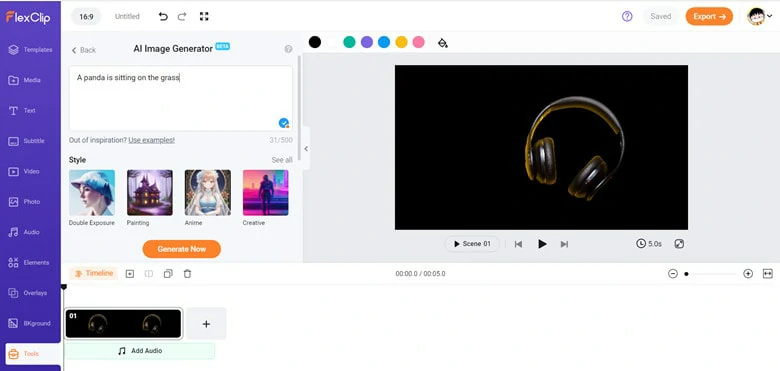Add a new scene from timeline toolbar
This screenshot has width=780, height=371.
(x=130, y=274)
